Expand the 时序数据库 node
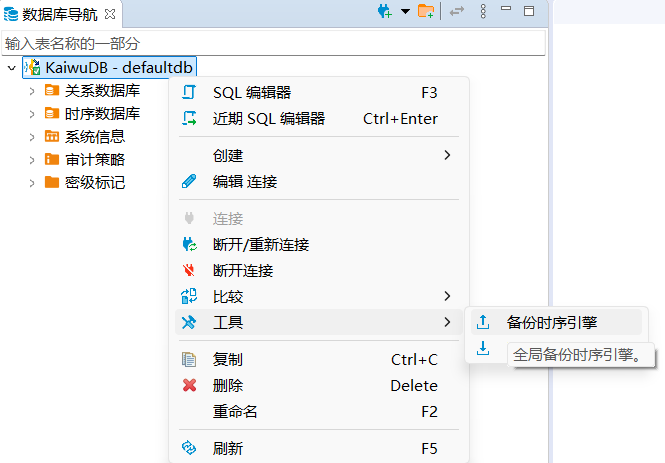 [x=32, y=114]
